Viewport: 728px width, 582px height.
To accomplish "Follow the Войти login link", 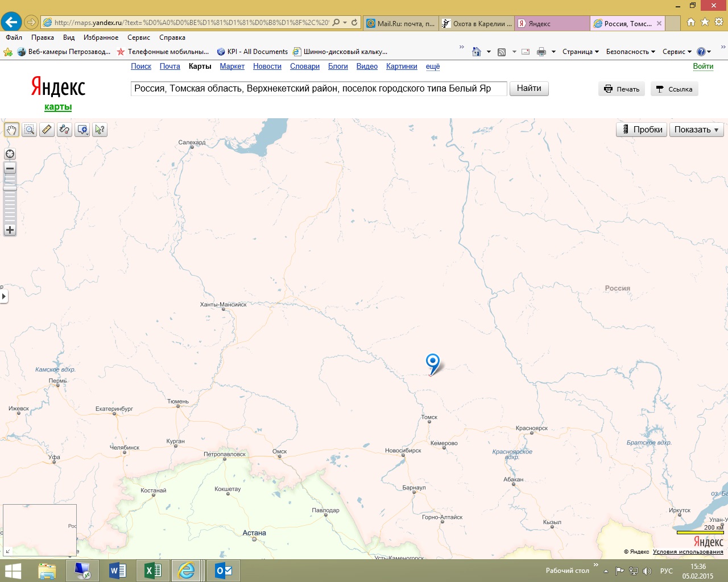I will 703,66.
